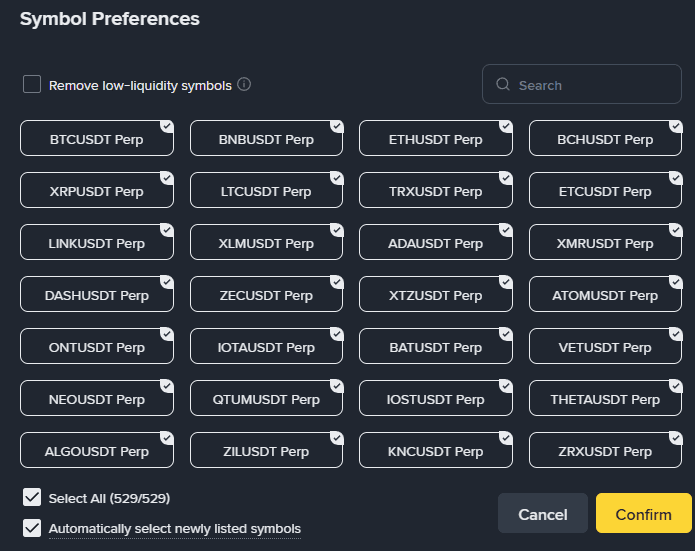Deselect the LINKUSDT Perp symbol
Screen dimensions: 695x551
click(x=96, y=244)
